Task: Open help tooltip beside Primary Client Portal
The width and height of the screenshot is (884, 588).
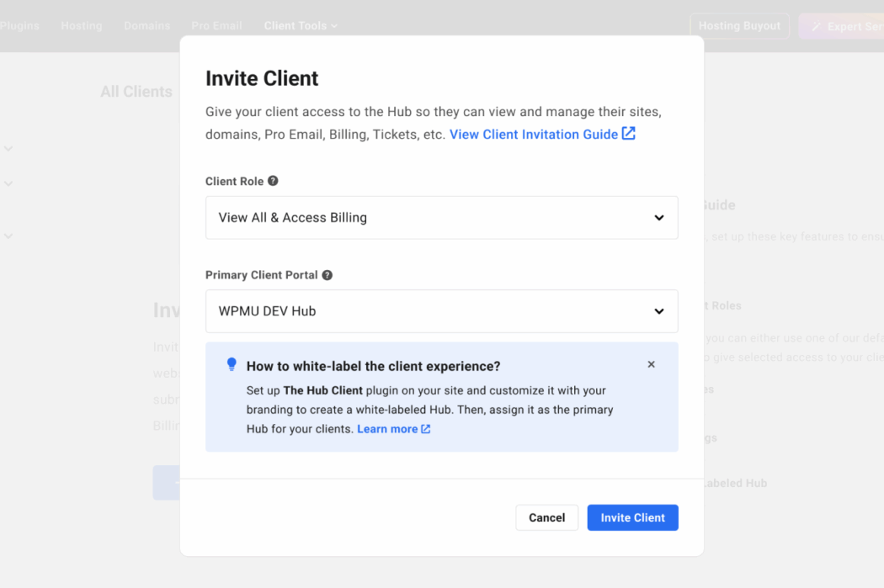Action: tap(328, 275)
